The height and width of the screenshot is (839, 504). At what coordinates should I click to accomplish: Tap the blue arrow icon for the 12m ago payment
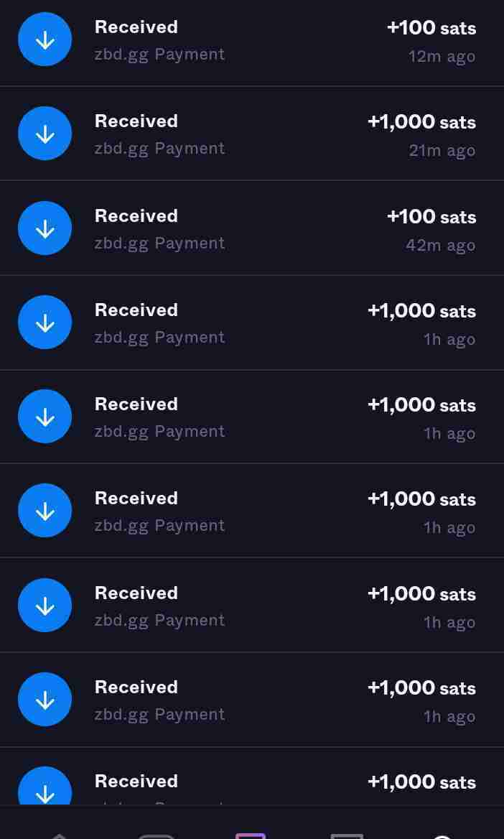coord(45,40)
